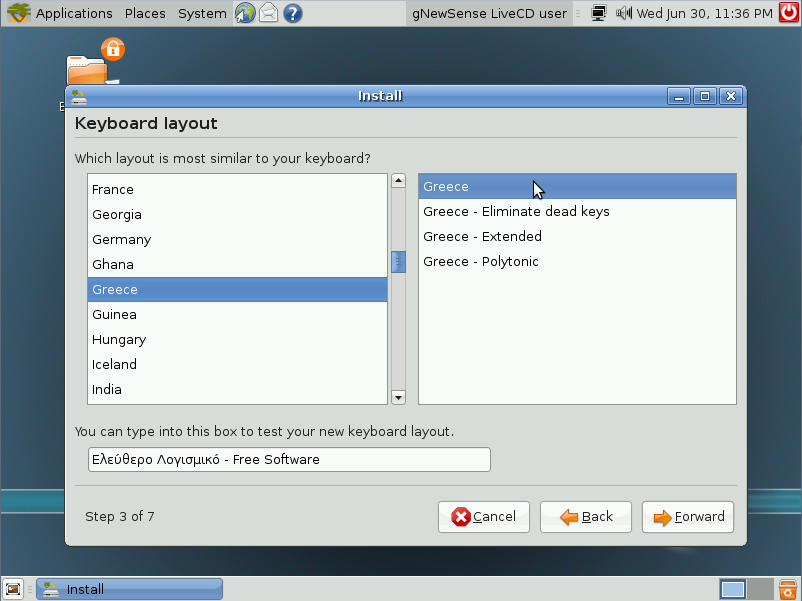802x601 pixels.
Task: Close the Install window
Action: pos(731,96)
